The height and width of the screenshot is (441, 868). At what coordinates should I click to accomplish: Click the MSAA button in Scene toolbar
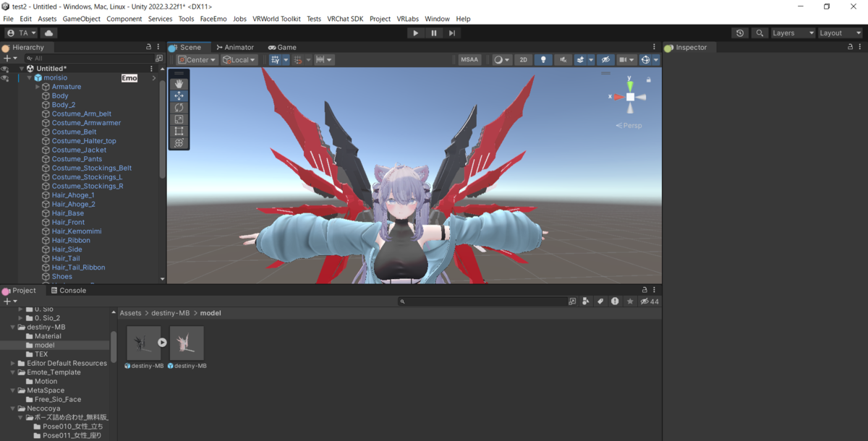point(469,60)
